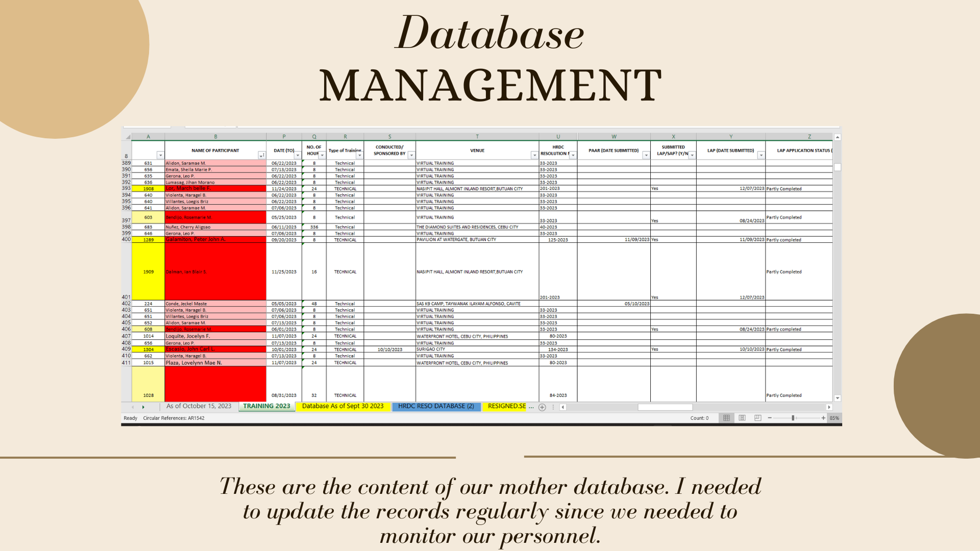980x551 pixels.
Task: Select the As of October 15, 2023 sheet
Action: [199, 406]
